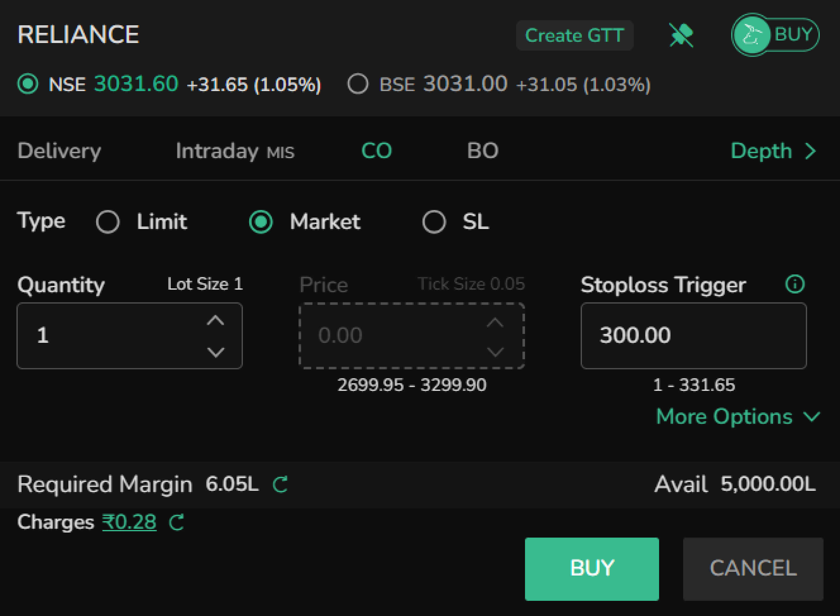The height and width of the screenshot is (616, 840).
Task: Click into the Stoploss Trigger input field
Action: 694,336
